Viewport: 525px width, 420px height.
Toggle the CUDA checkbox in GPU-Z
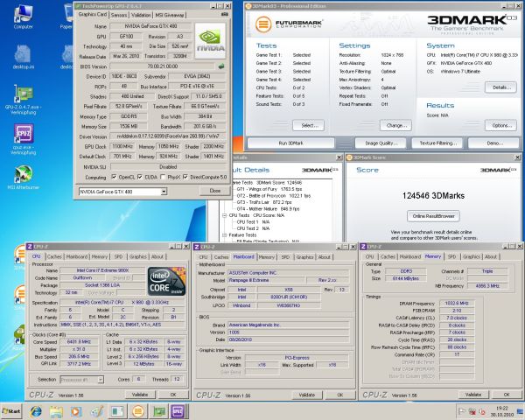[x=140, y=177]
